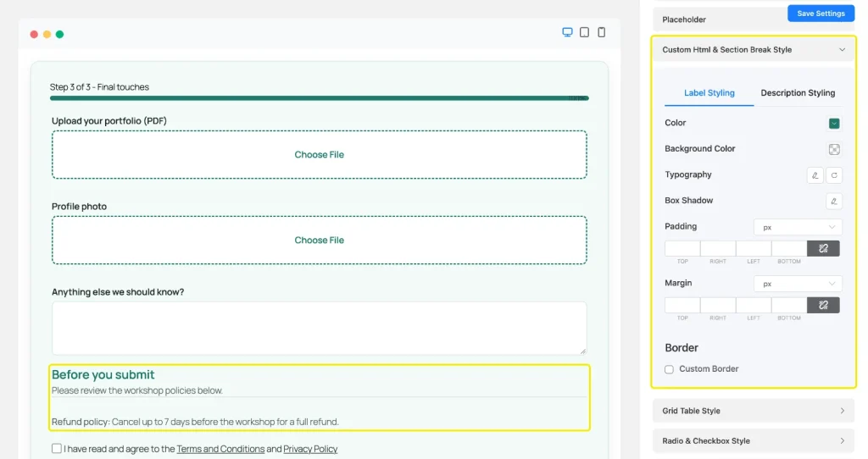868x459 pixels.
Task: Open the Privacy Policy link
Action: tap(310, 449)
